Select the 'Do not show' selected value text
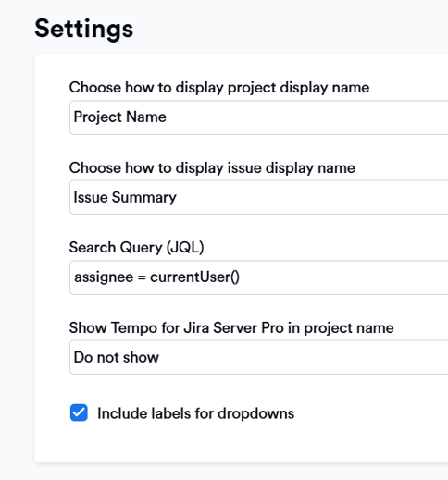Image resolution: width=448 pixels, height=480 pixels. tap(117, 357)
